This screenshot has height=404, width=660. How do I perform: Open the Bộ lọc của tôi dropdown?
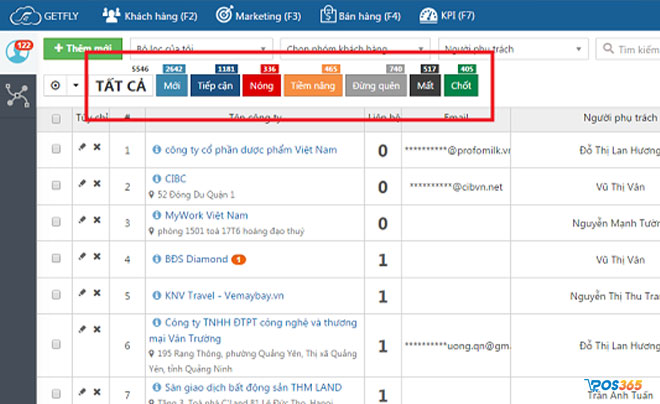pyautogui.click(x=202, y=49)
